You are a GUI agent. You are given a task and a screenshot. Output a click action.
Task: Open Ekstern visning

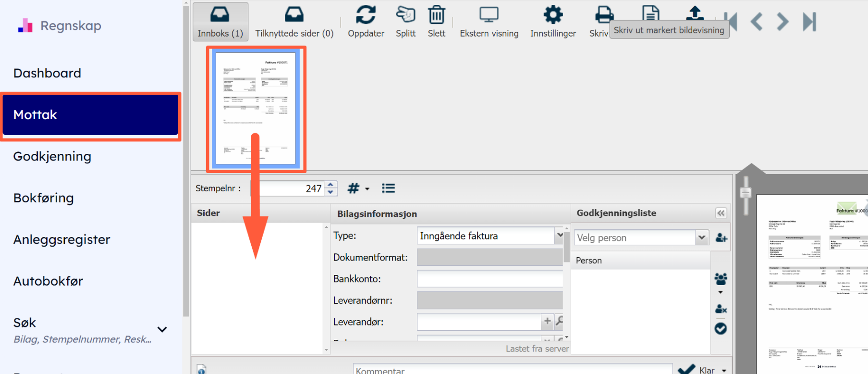pos(489,16)
